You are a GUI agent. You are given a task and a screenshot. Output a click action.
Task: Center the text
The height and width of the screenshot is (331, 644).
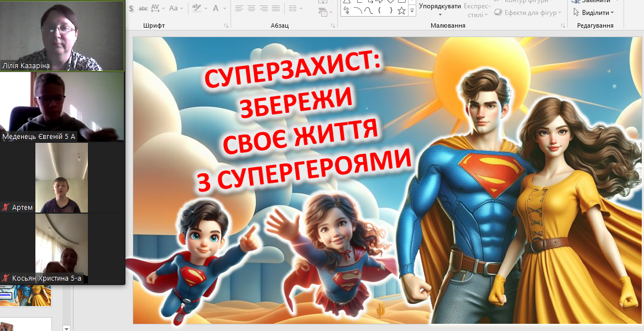pos(252,8)
